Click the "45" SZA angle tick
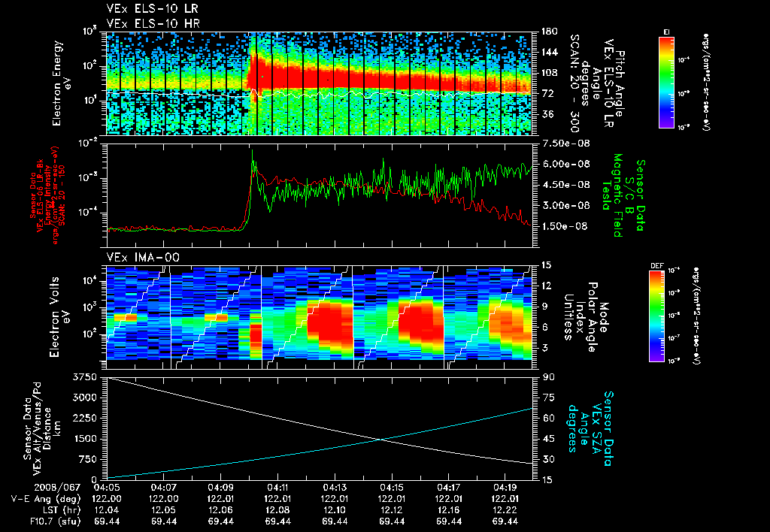The image size is (770, 532). (548, 439)
